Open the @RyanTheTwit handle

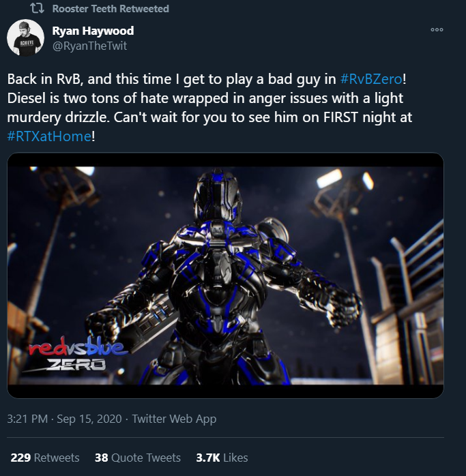[x=89, y=46]
